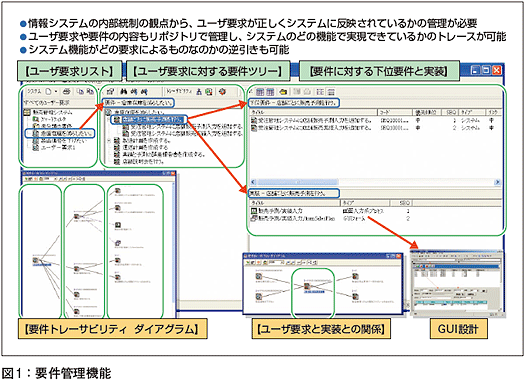The width and height of the screenshot is (526, 381).
Task: Sort by the コード column header
Action: pos(394,112)
